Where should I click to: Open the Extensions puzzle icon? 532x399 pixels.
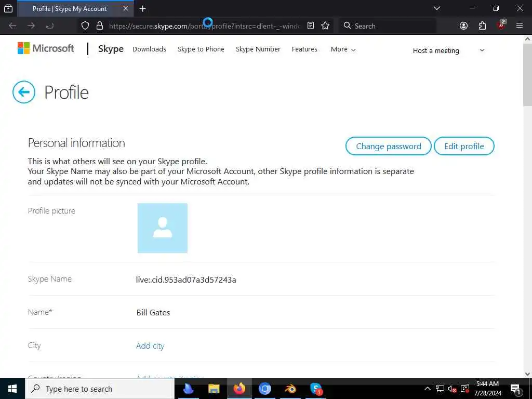click(x=482, y=26)
